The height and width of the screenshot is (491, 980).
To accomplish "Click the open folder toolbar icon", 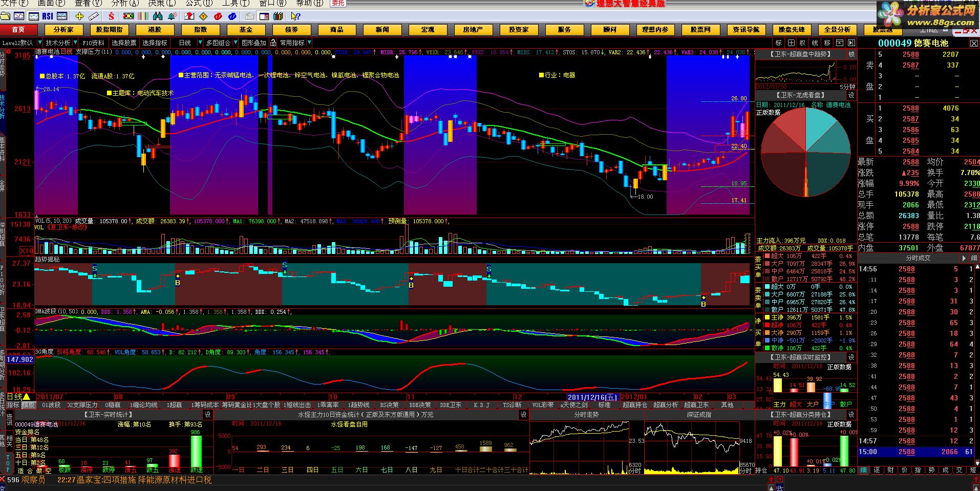I will click(x=5, y=16).
